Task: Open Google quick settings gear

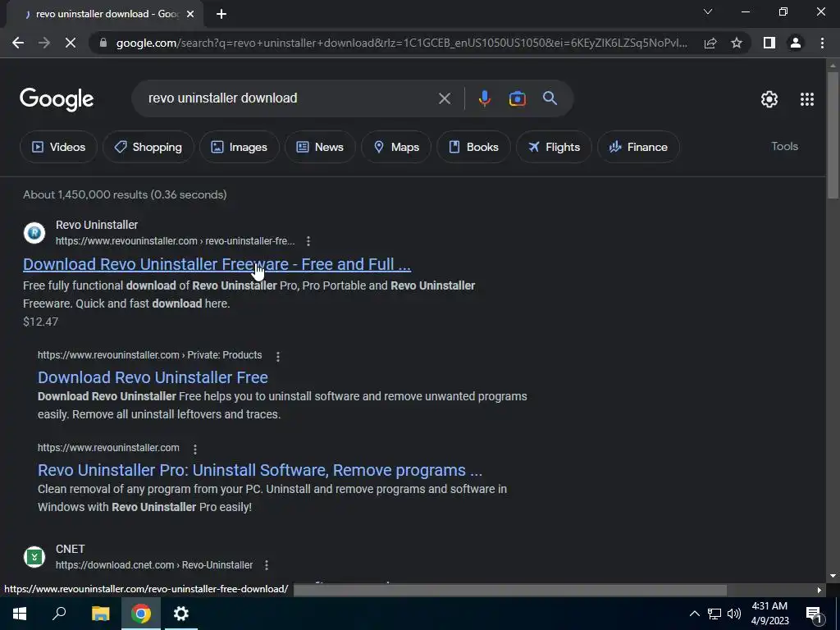Action: pos(769,99)
